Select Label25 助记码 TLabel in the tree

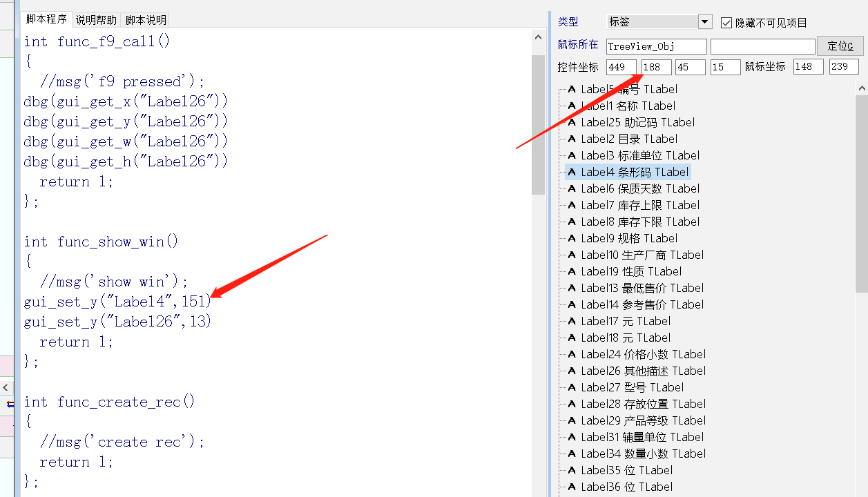637,122
